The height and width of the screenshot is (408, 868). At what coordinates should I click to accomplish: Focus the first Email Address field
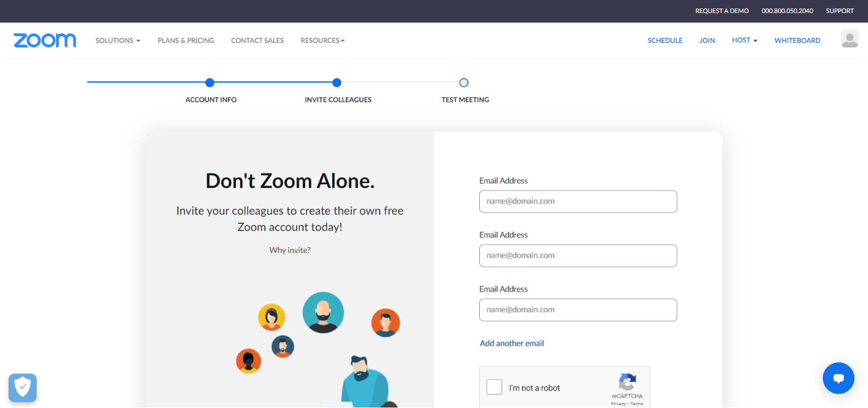[x=578, y=201]
